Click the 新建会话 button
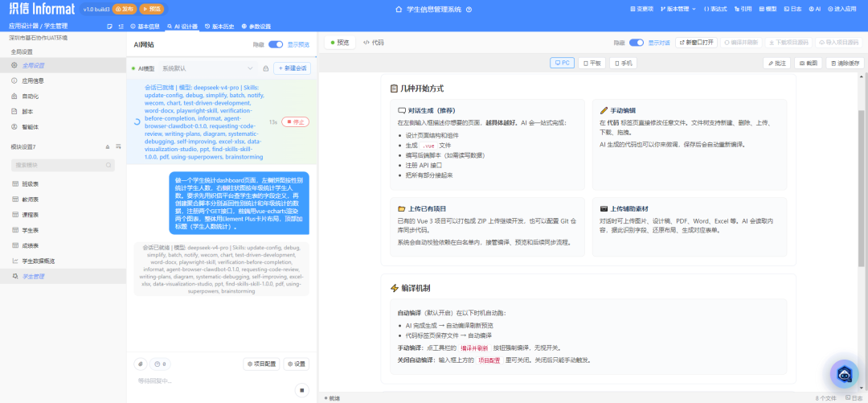The height and width of the screenshot is (403, 868). pos(292,68)
